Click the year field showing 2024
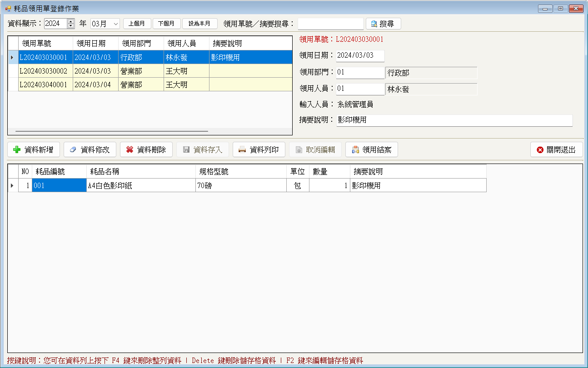588x368 pixels. tap(55, 24)
